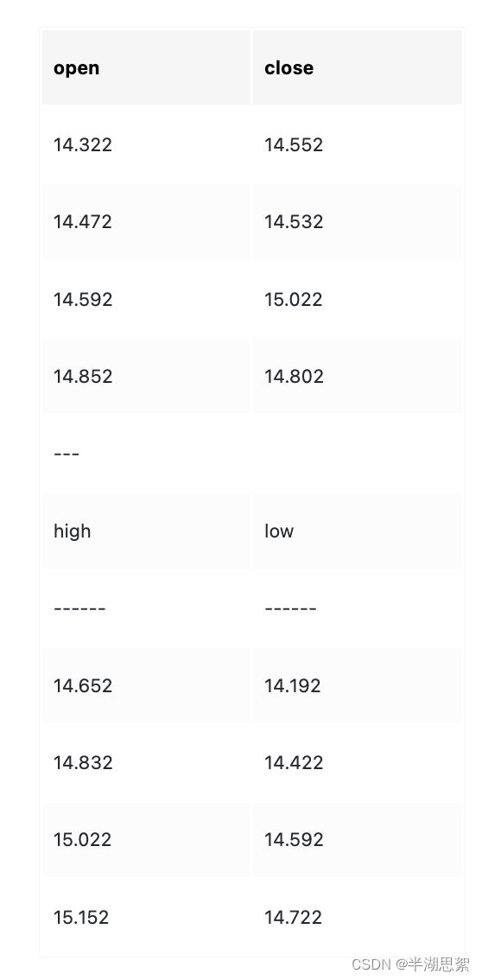This screenshot has height=980, width=482.
Task: Select the cell with value 14.322
Action: click(146, 145)
